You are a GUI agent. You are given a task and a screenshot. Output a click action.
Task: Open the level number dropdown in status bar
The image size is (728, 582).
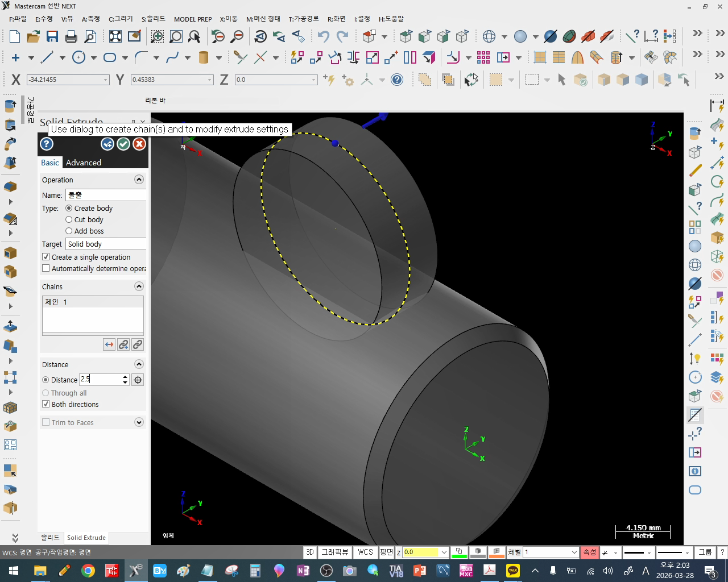(x=574, y=552)
